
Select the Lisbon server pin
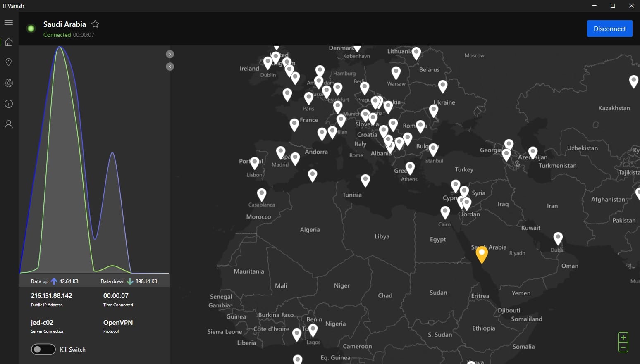coord(255,163)
